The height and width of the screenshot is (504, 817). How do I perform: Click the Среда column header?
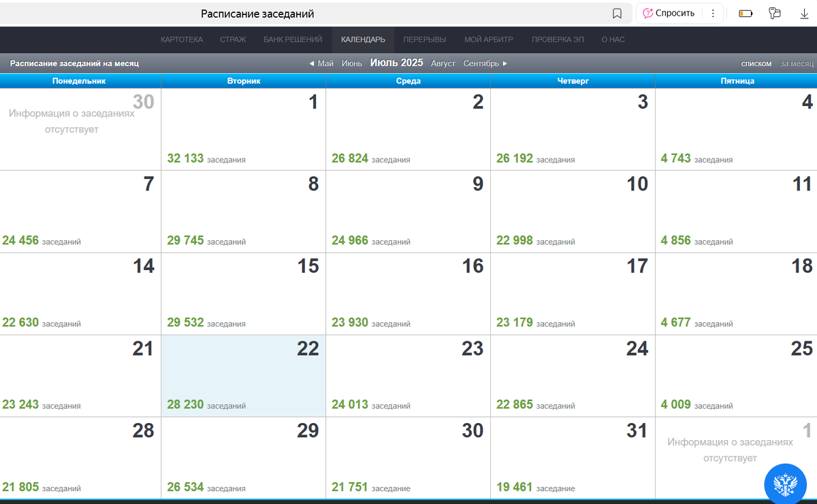coord(408,81)
